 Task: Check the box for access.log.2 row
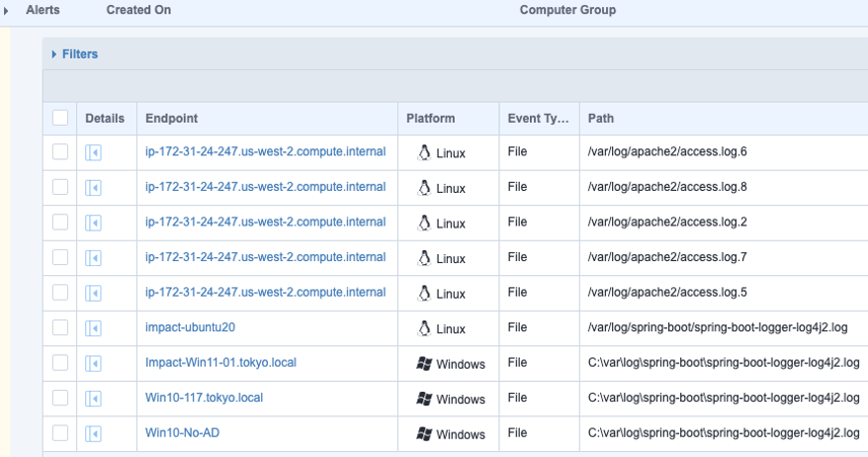coord(60,223)
